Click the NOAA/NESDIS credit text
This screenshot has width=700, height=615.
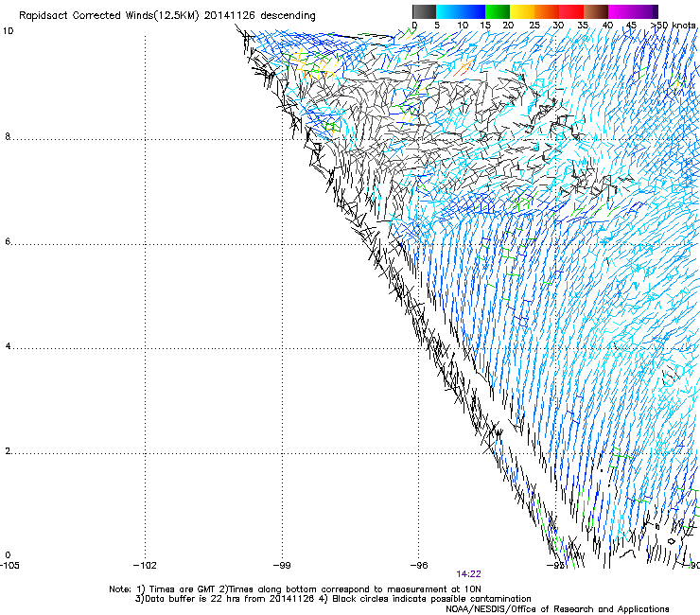pyautogui.click(x=557, y=609)
